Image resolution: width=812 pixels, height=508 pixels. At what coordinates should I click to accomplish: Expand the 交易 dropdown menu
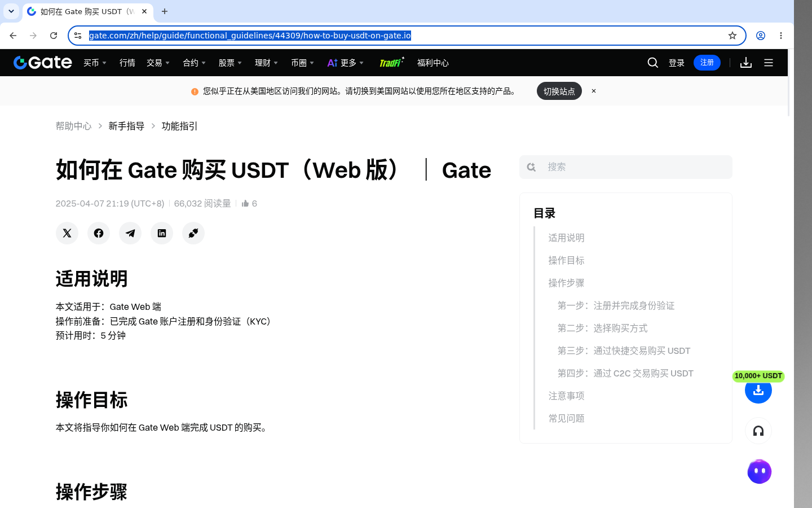click(158, 63)
